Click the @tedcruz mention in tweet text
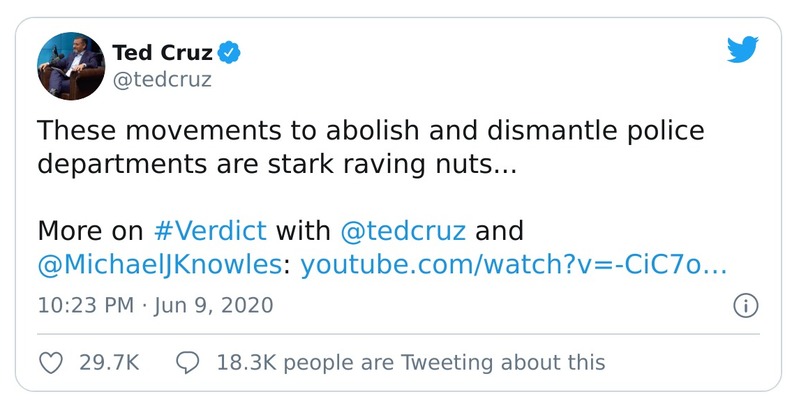 [404, 231]
